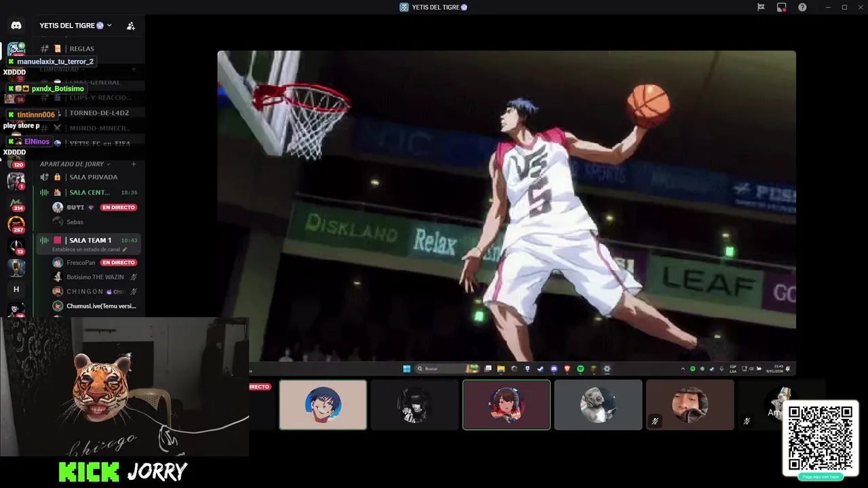Open the H server icon

16,289
